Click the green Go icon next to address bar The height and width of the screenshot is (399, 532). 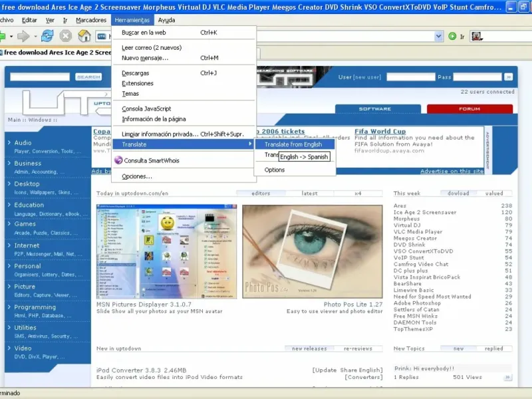452,36
